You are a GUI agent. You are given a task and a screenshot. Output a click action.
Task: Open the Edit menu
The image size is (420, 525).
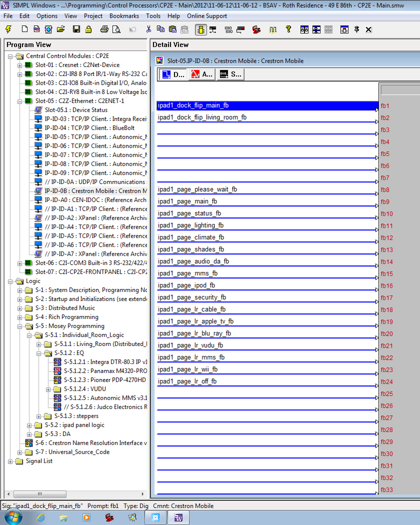24,16
